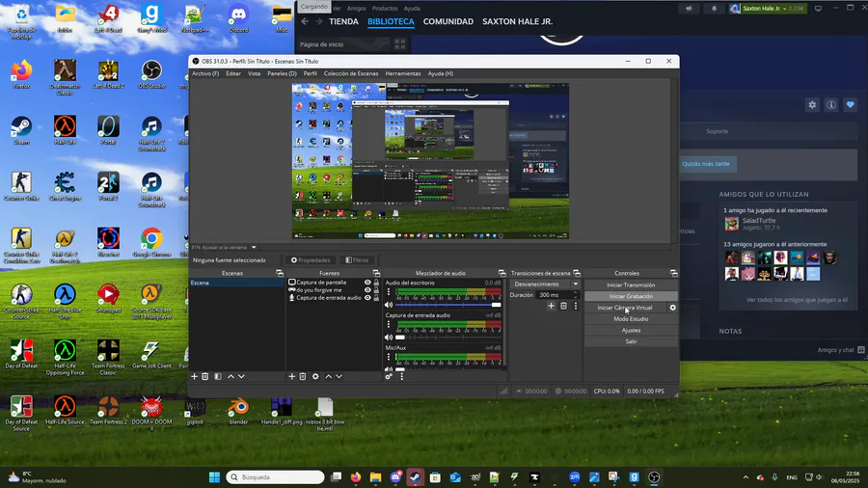Mute Captura de entrada audio speaker

(x=389, y=337)
